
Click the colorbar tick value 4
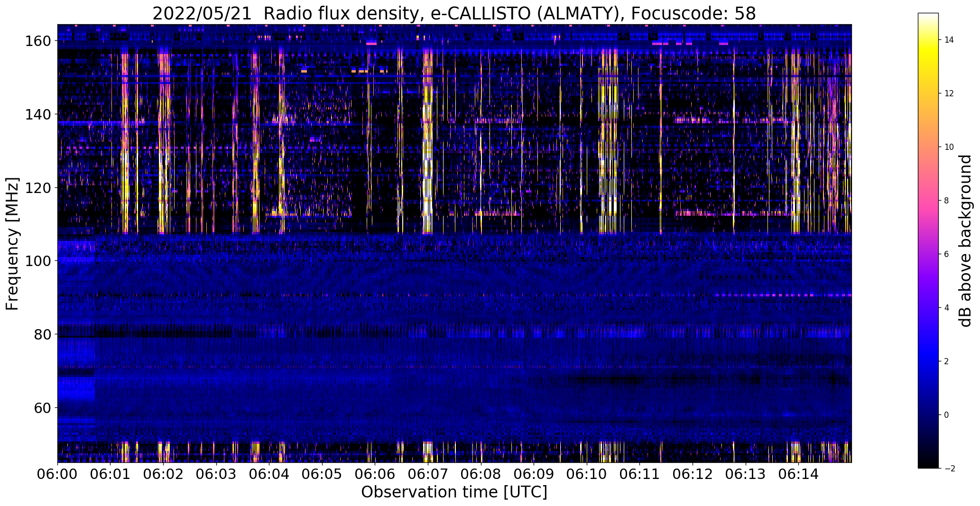pos(947,308)
